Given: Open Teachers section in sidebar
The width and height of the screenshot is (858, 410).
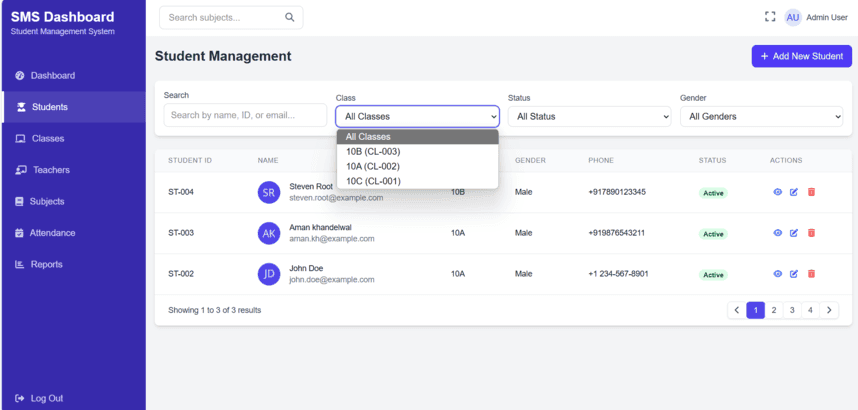Looking at the screenshot, I should pos(74,170).
